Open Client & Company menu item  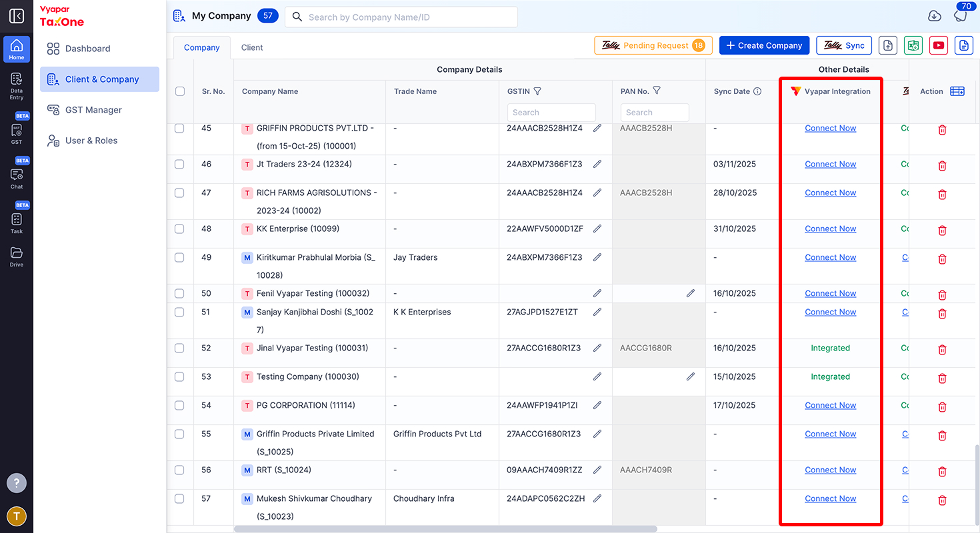pos(99,79)
